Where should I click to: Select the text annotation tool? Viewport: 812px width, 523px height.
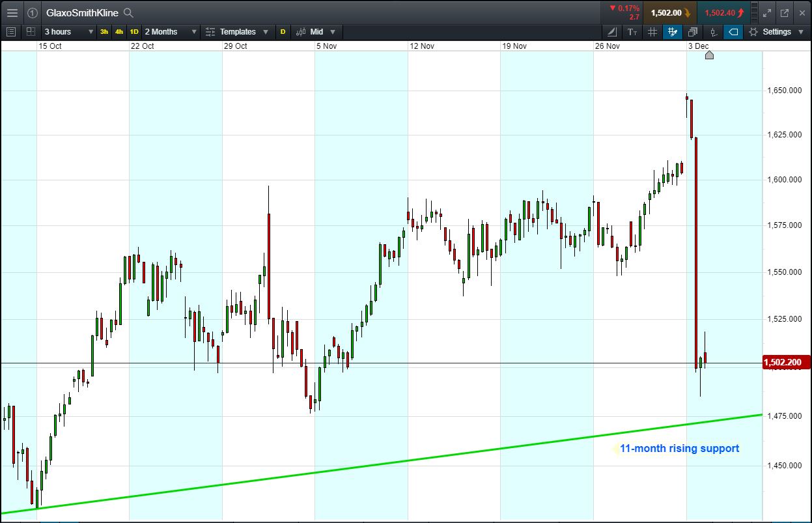[x=632, y=31]
